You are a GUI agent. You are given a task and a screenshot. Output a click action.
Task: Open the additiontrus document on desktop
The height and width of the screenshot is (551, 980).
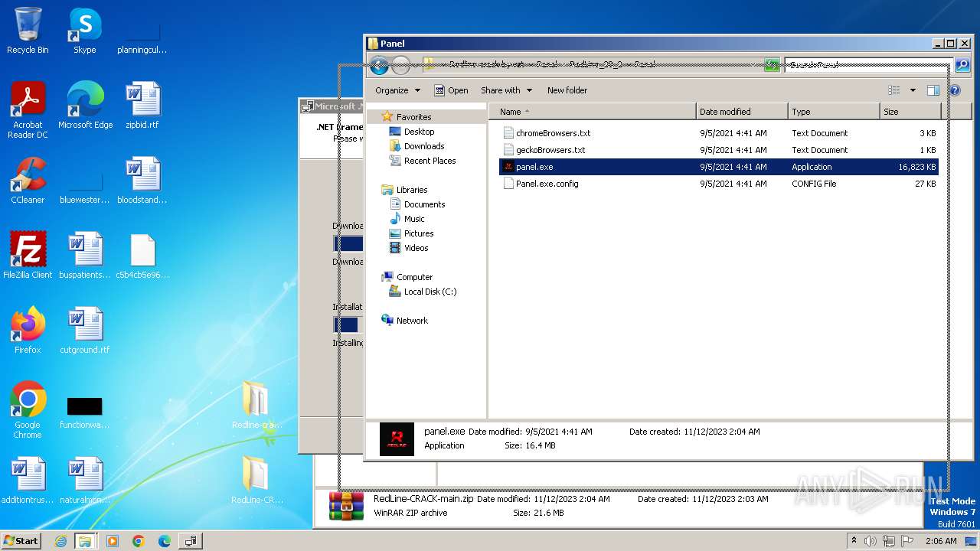[x=28, y=481]
